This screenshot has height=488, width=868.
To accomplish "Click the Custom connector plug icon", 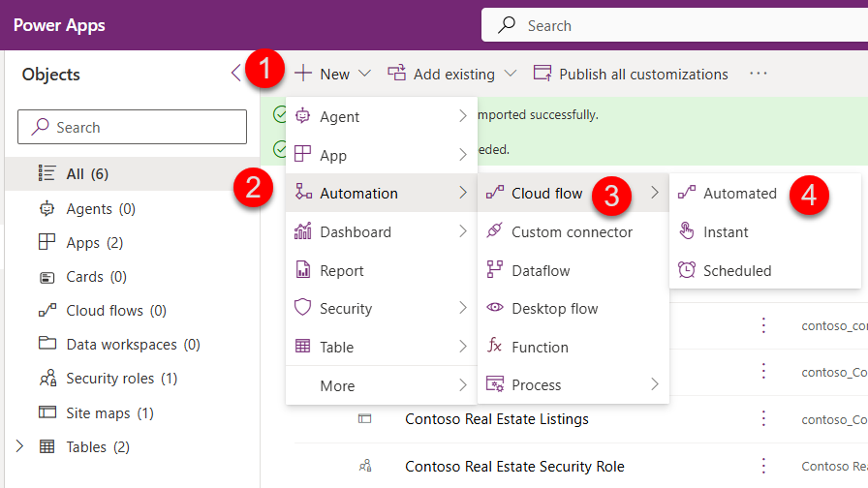I will click(x=495, y=232).
